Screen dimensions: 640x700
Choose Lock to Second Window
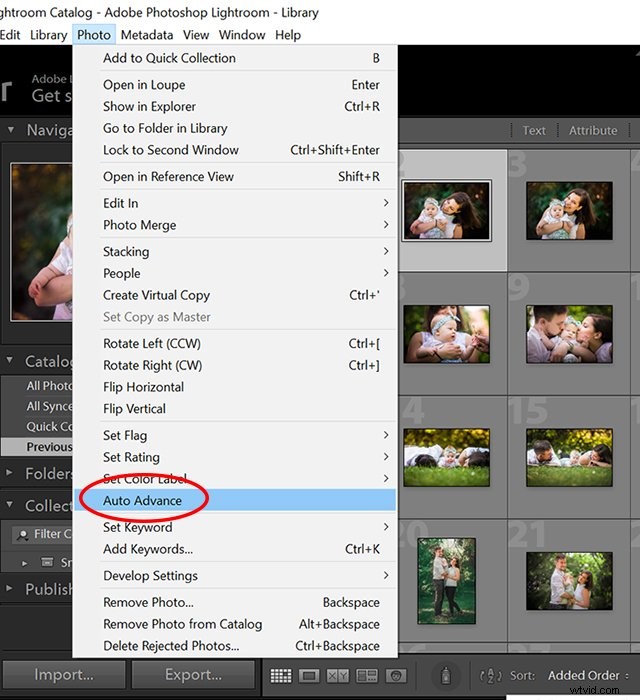[x=235, y=150]
